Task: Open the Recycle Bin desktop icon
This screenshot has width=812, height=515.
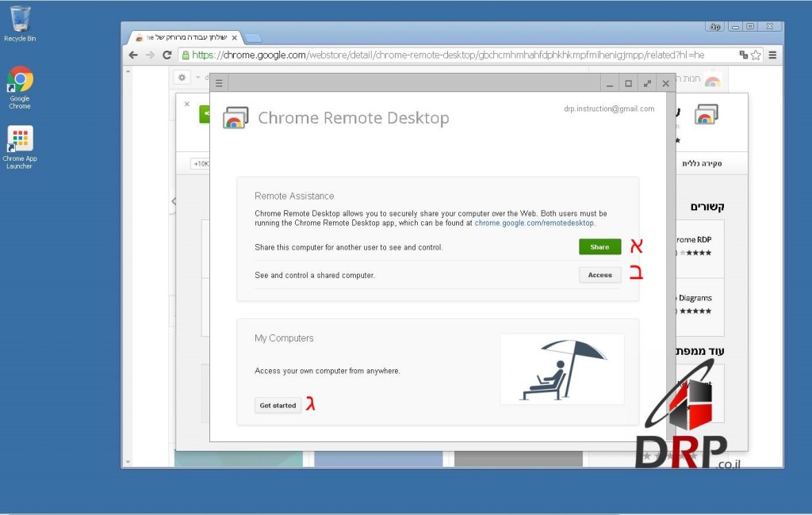Action: pyautogui.click(x=20, y=22)
